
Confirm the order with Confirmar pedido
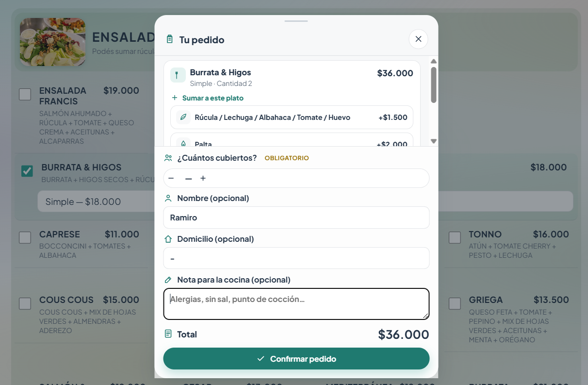point(296,359)
